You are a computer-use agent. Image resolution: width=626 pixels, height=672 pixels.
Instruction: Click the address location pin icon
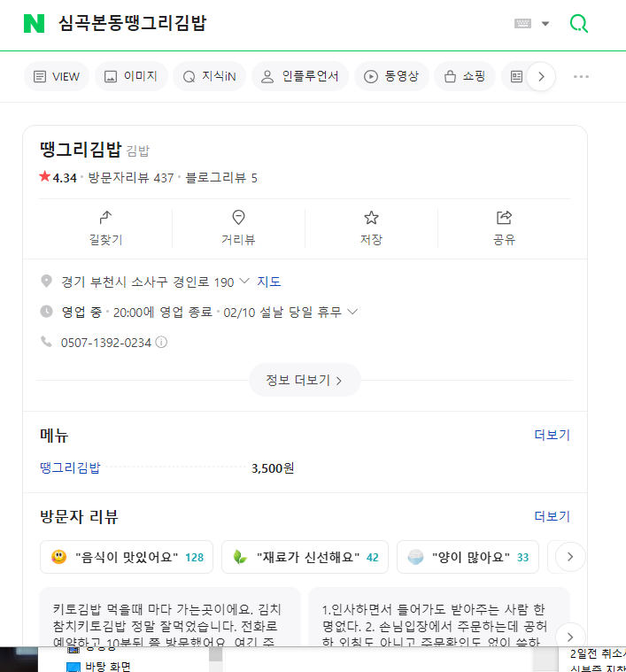pos(46,282)
